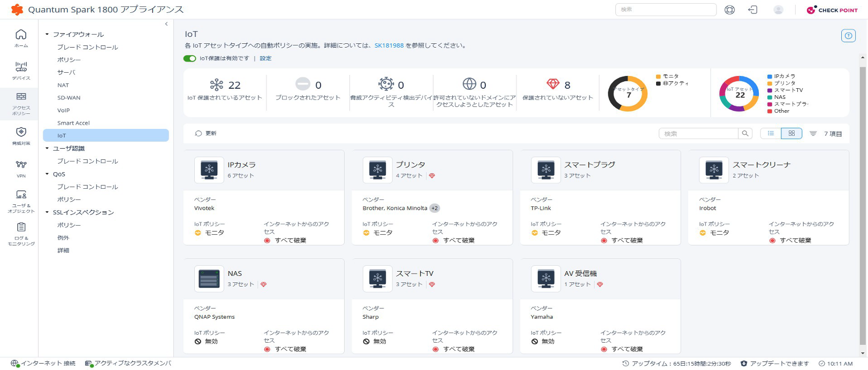Click the help question mark icon
Viewport: 868px width, 370px height.
pyautogui.click(x=848, y=36)
